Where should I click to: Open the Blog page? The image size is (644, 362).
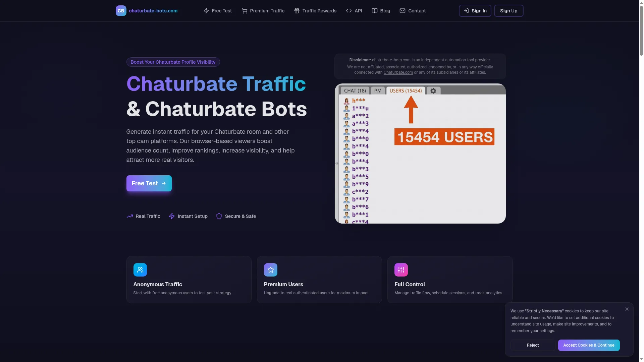pyautogui.click(x=381, y=11)
